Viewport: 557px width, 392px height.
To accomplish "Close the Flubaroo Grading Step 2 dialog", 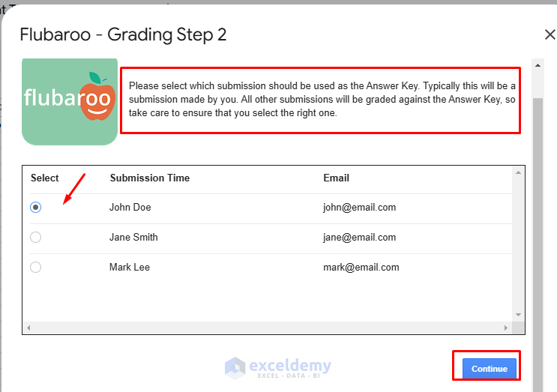I will 550,34.
